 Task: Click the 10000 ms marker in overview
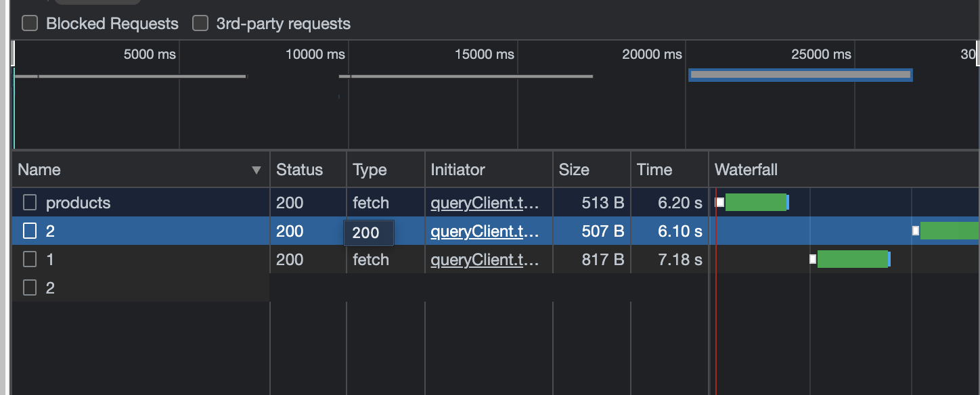click(315, 54)
